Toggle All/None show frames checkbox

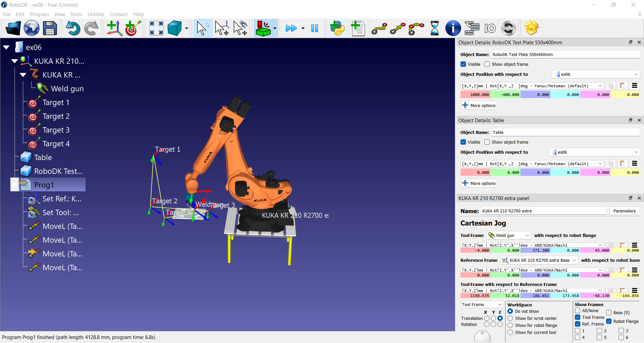[x=578, y=311]
